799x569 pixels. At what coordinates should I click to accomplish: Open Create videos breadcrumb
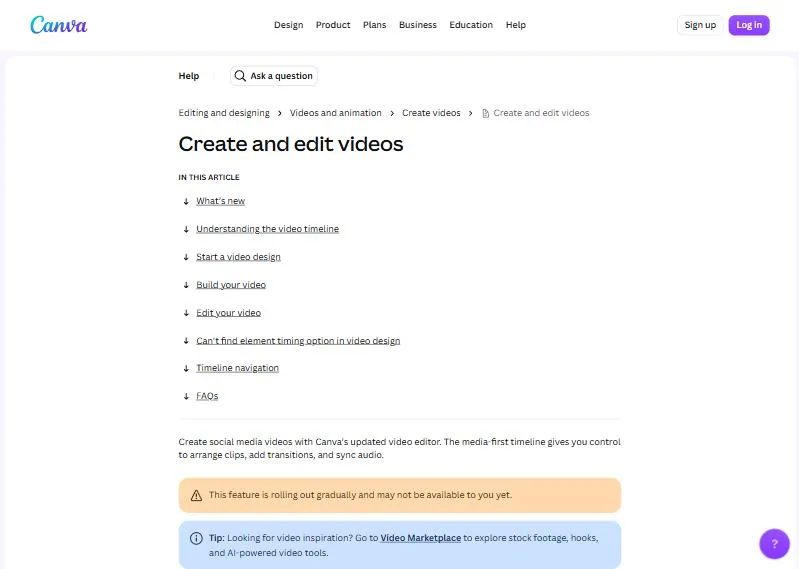click(431, 113)
